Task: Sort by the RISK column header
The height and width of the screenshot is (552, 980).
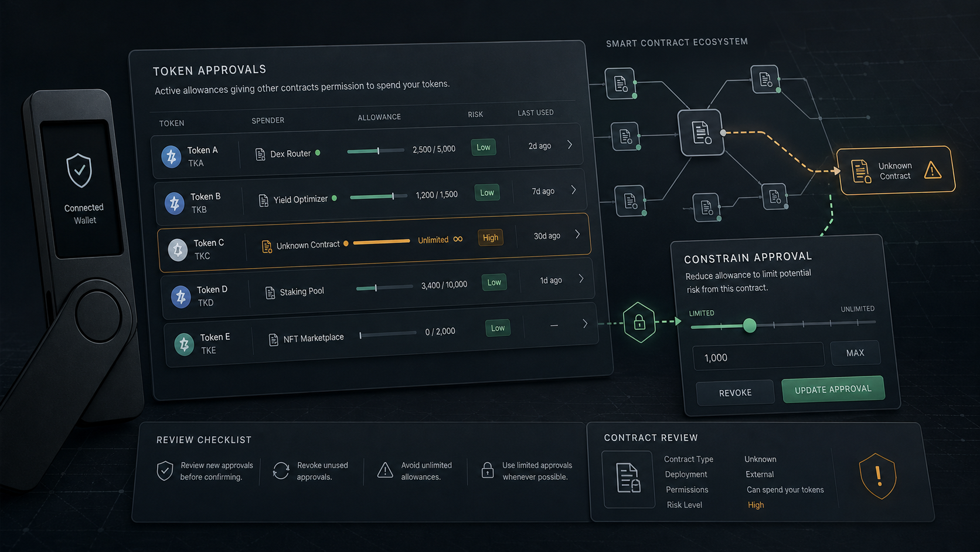Action: click(x=475, y=114)
